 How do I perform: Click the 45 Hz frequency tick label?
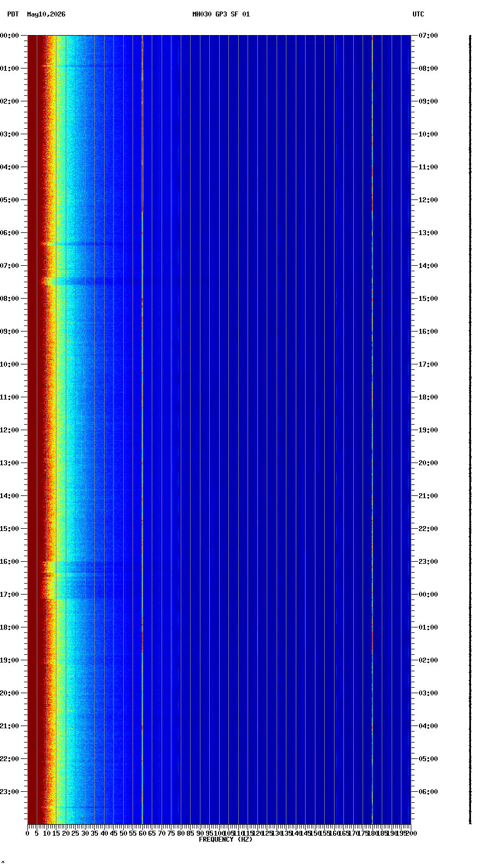coord(113,833)
